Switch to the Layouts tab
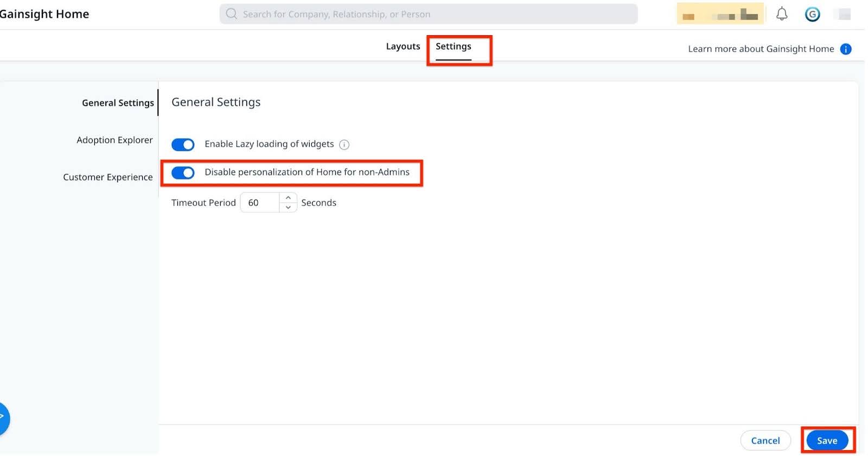 [x=403, y=46]
